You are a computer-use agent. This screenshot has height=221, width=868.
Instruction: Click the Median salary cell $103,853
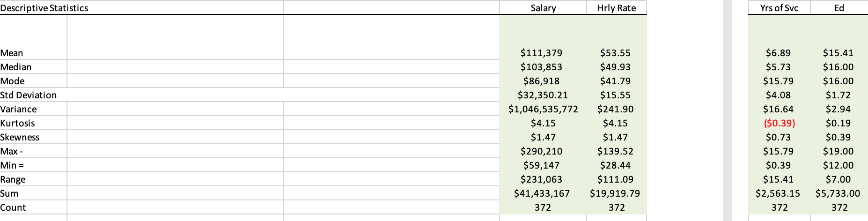[542, 67]
